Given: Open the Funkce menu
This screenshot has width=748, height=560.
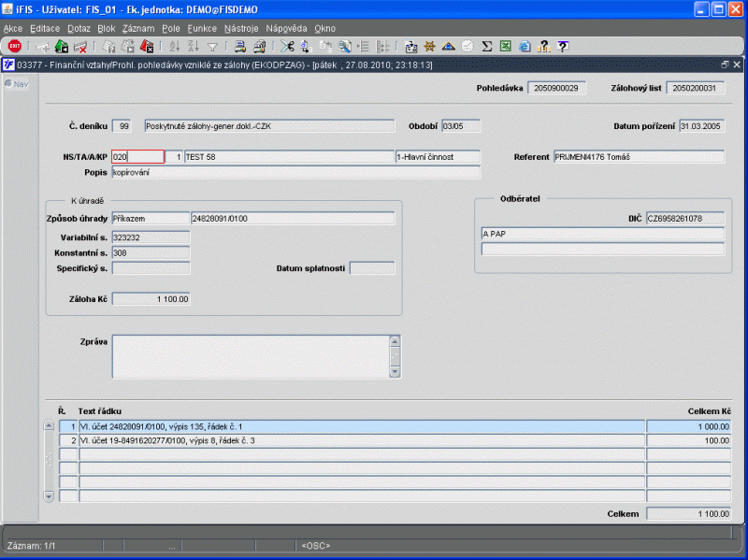Looking at the screenshot, I should pyautogui.click(x=202, y=29).
